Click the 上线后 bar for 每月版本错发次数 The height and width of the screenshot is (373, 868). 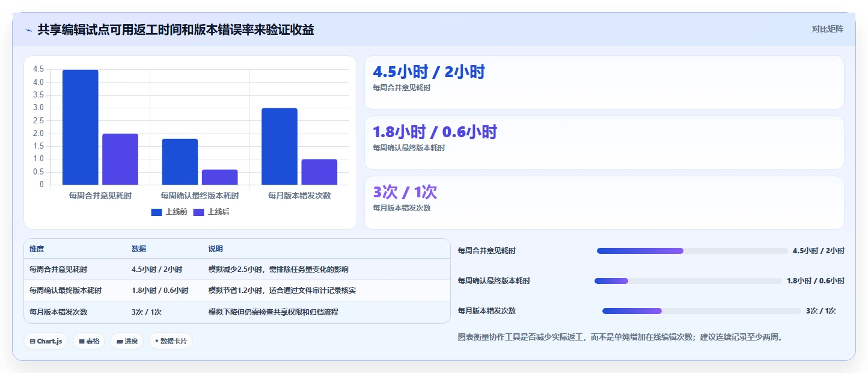319,172
